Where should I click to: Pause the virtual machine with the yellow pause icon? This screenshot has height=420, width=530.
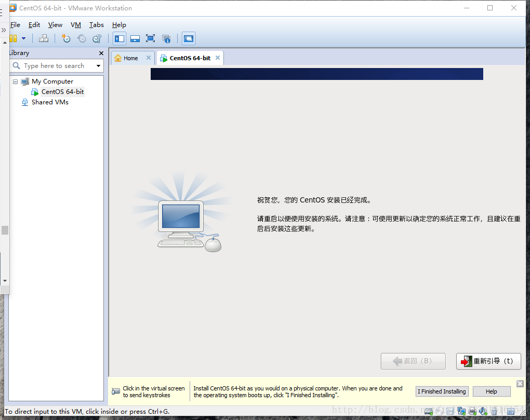tap(13, 38)
